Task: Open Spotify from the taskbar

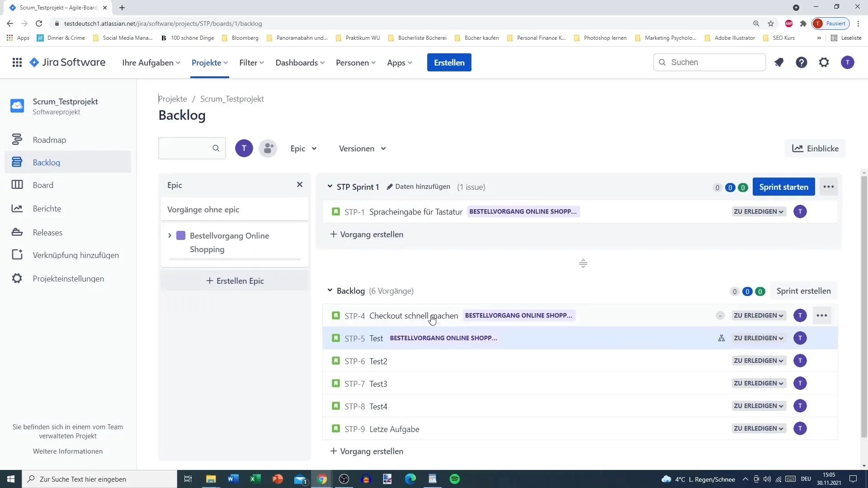Action: point(455,479)
